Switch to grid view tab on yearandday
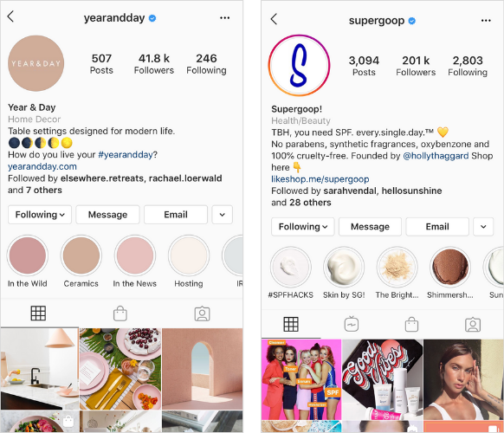 (x=38, y=313)
